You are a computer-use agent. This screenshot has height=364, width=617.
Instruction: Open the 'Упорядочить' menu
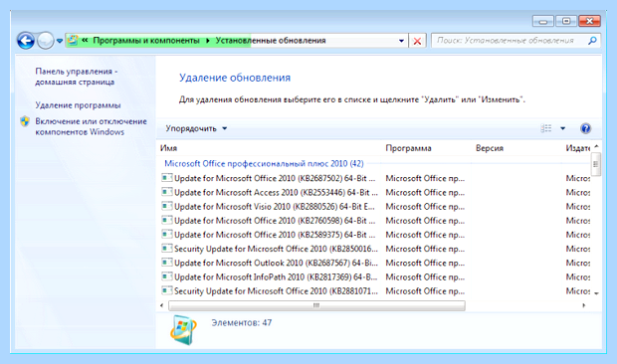point(196,128)
